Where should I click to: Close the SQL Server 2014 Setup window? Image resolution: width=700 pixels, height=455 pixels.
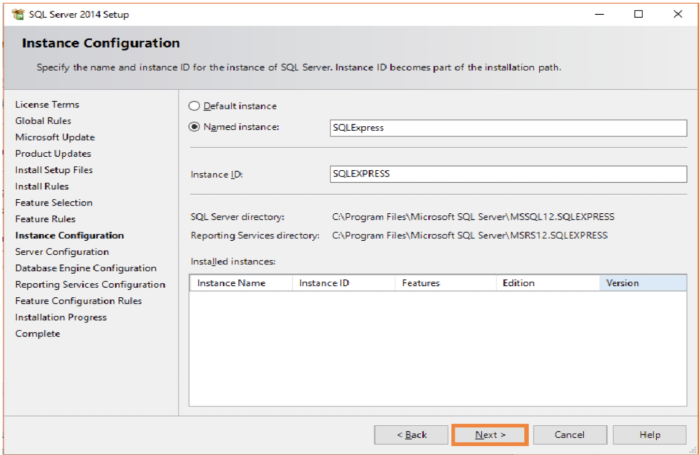coord(678,14)
